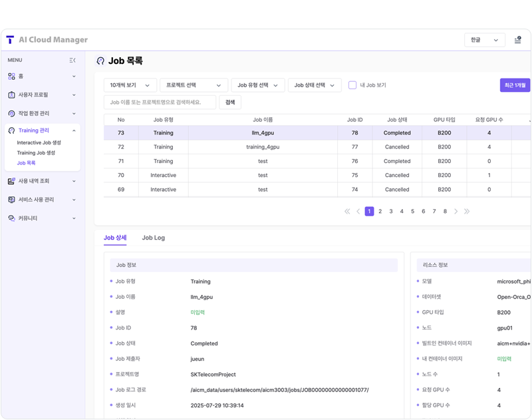Select Job 목록 in the sidebar

pyautogui.click(x=26, y=163)
